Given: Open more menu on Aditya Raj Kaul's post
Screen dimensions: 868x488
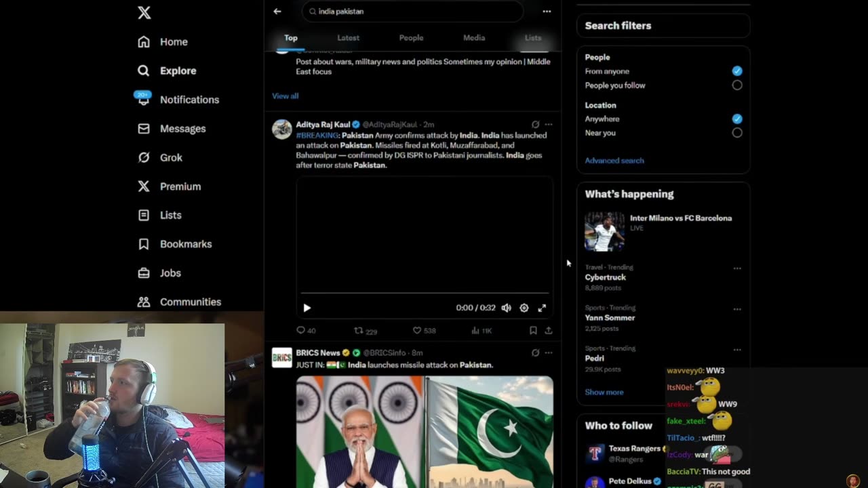Looking at the screenshot, I should click(x=548, y=125).
